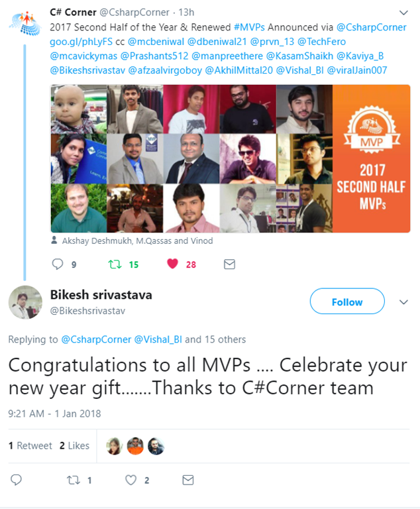Send C# Corner tweet via direct message
The height and width of the screenshot is (509, 420).
pos(229,264)
